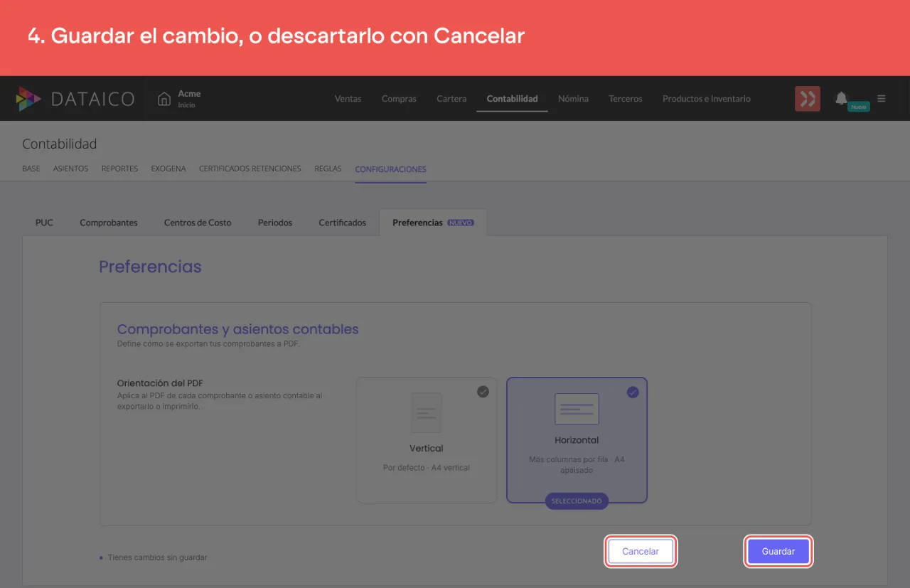Image resolution: width=910 pixels, height=588 pixels.
Task: Click the Cancelar button
Action: [x=641, y=551]
